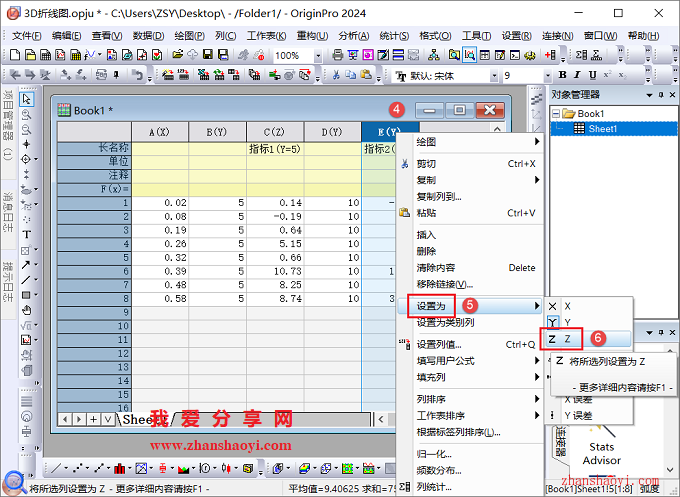Save the project with the floppy icon

(208, 55)
